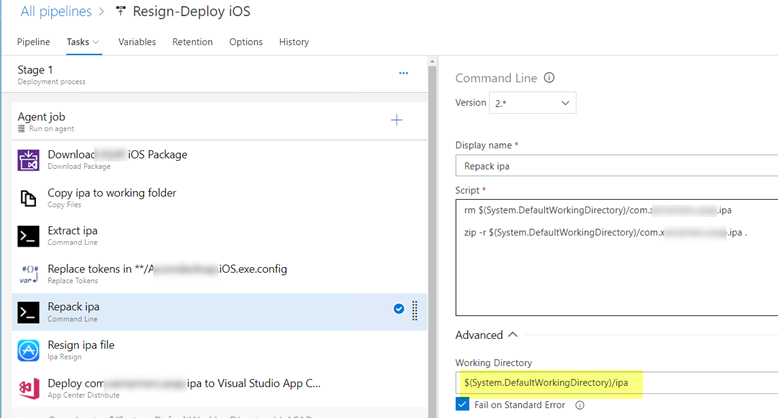Select the Stage 1 deployment process header

click(214, 74)
